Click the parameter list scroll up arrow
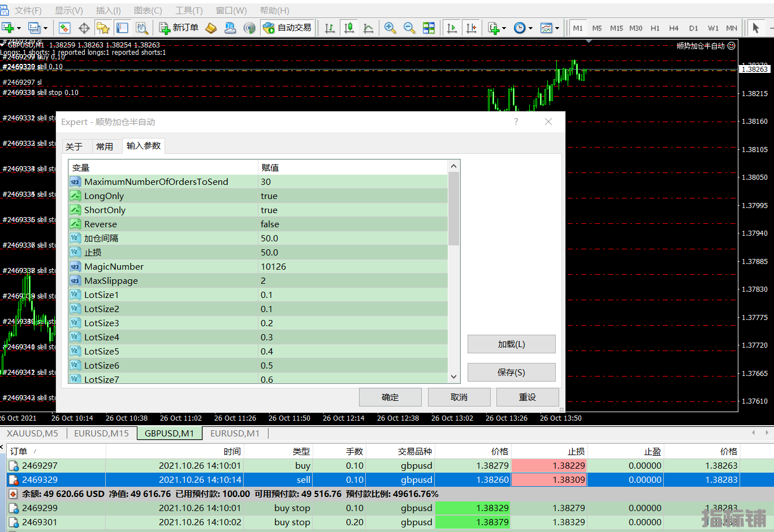This screenshot has width=774, height=532. (453, 166)
